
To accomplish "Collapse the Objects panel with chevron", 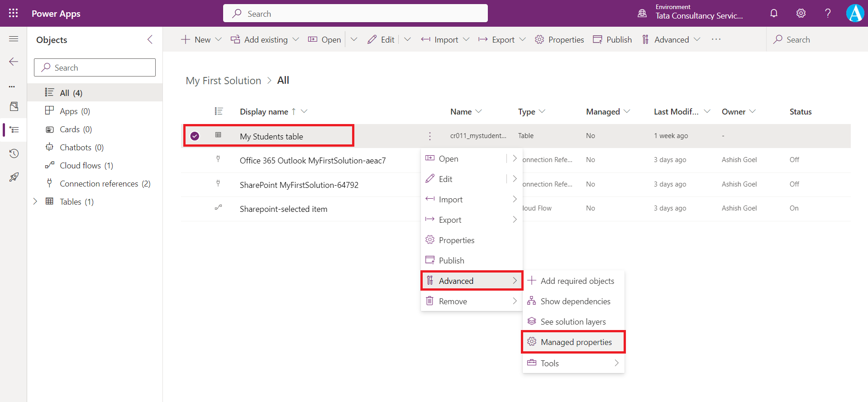I will (150, 40).
